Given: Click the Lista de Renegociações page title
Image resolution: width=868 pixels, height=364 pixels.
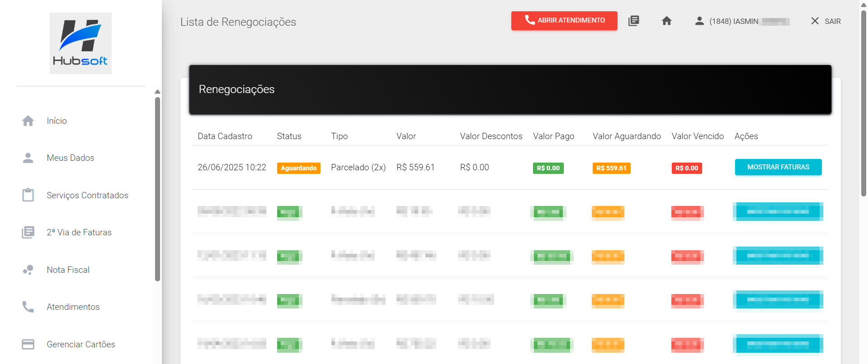Looking at the screenshot, I should pyautogui.click(x=238, y=22).
